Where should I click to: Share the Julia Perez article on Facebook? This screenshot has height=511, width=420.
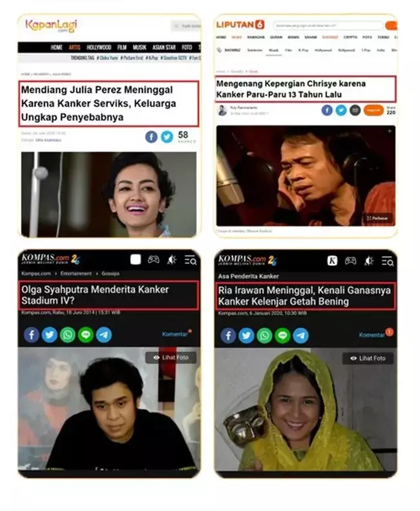(x=151, y=136)
